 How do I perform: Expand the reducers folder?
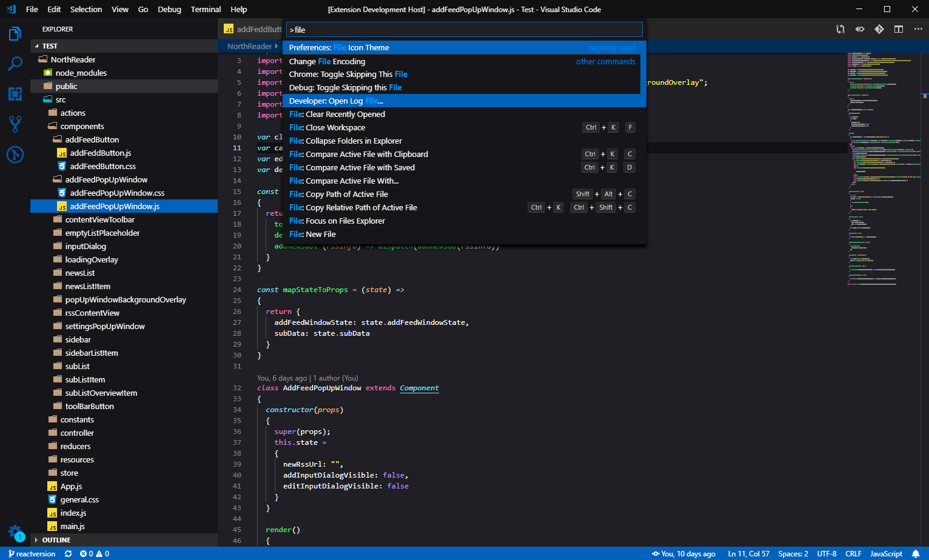tap(124, 446)
